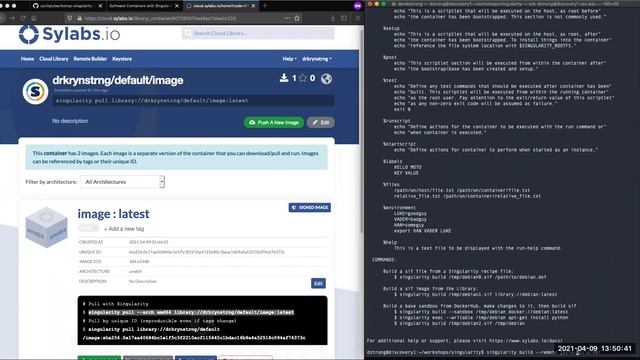Close the Software Containers tab
640x360 pixels.
(177, 6)
